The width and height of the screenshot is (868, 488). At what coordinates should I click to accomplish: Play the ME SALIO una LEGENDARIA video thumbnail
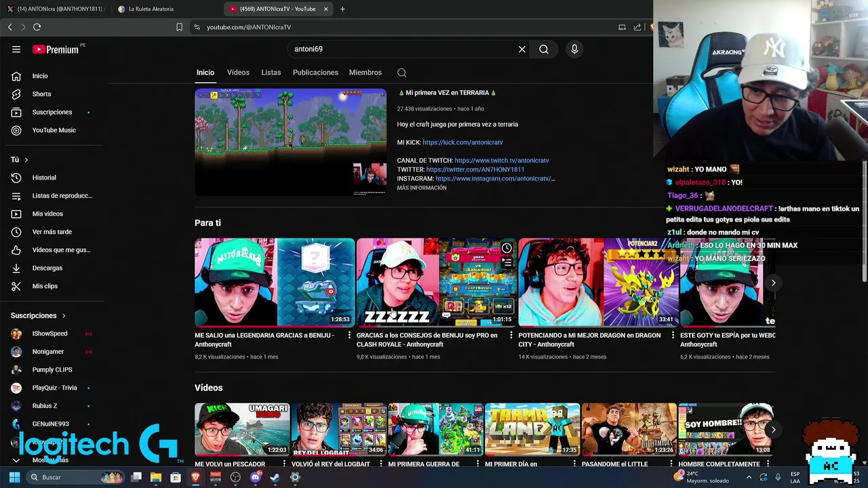click(275, 282)
